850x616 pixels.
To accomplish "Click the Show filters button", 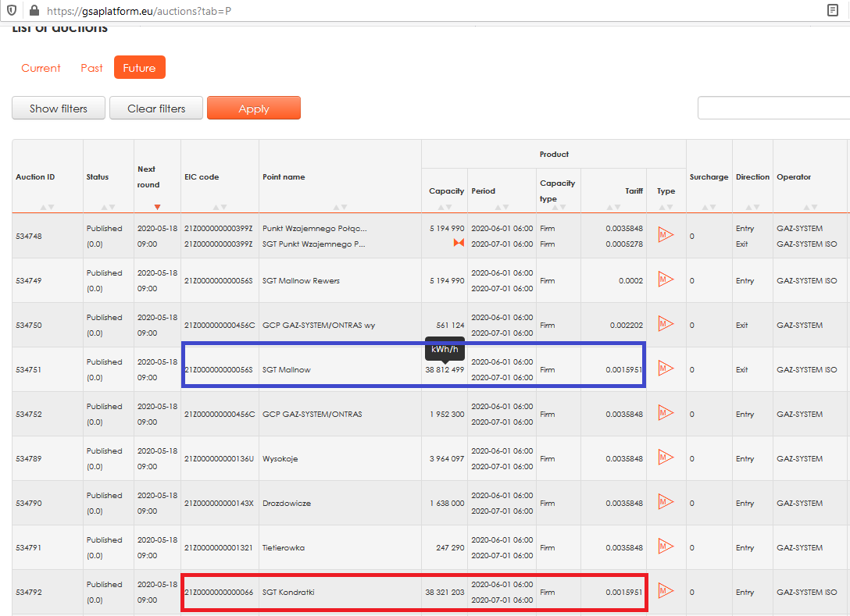I will click(x=59, y=108).
